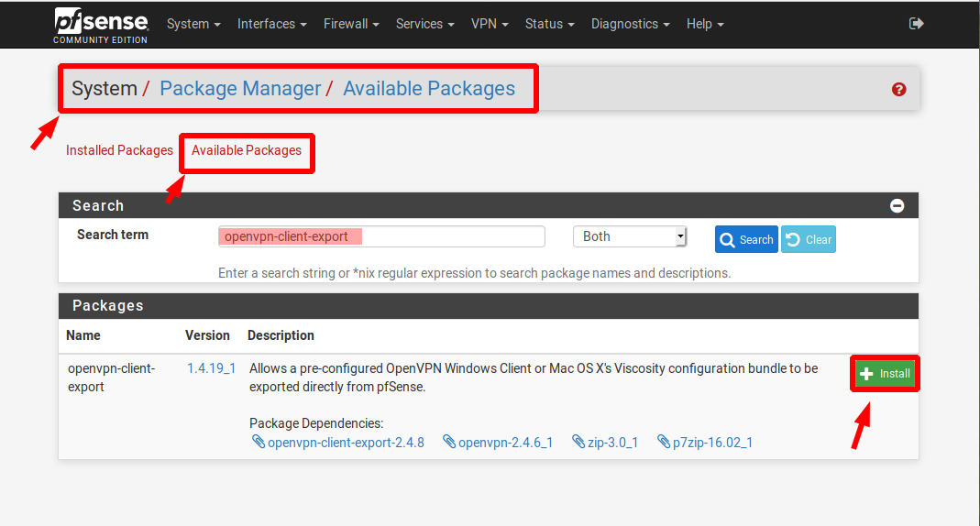Click the Package Dependencies label
The image size is (980, 526).
coord(316,423)
